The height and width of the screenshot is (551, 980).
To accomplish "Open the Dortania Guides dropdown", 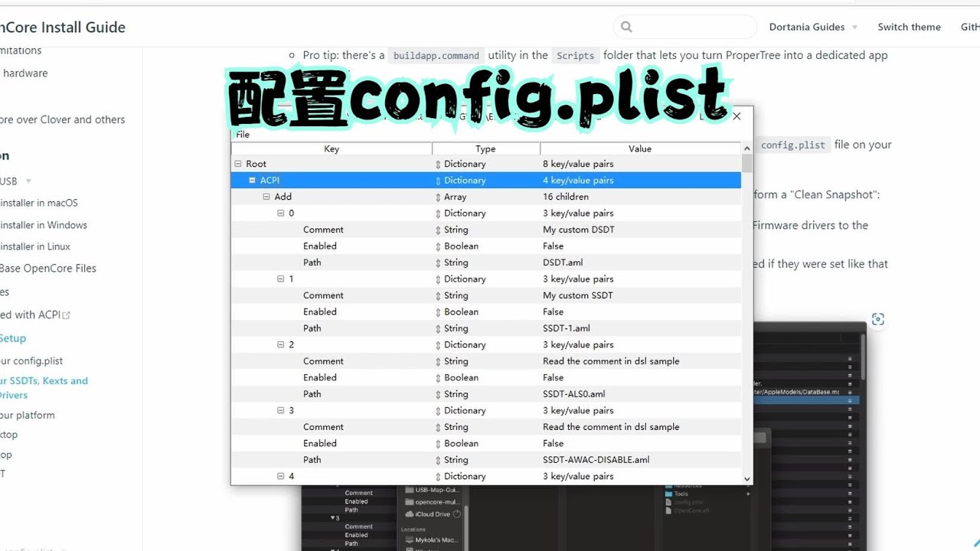I will click(x=813, y=27).
